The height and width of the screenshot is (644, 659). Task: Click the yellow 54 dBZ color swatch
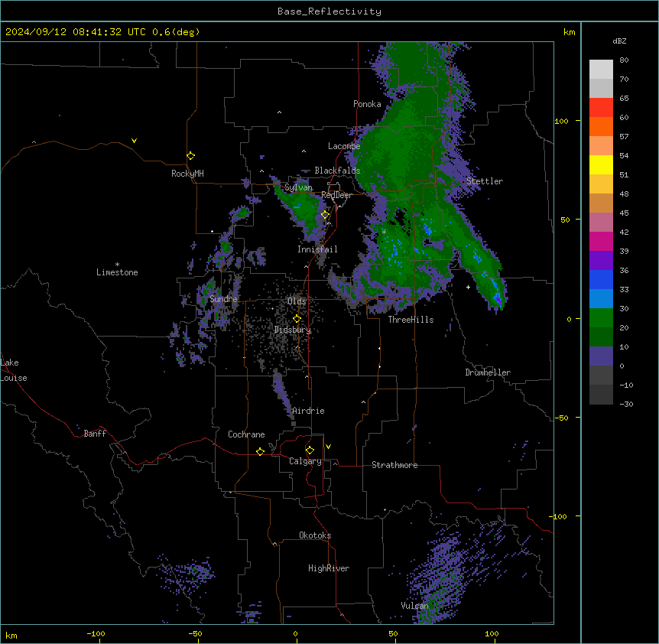tap(601, 164)
